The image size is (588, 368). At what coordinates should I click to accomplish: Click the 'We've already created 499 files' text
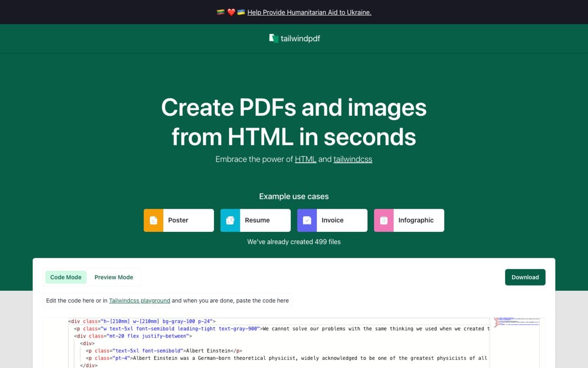pos(294,242)
